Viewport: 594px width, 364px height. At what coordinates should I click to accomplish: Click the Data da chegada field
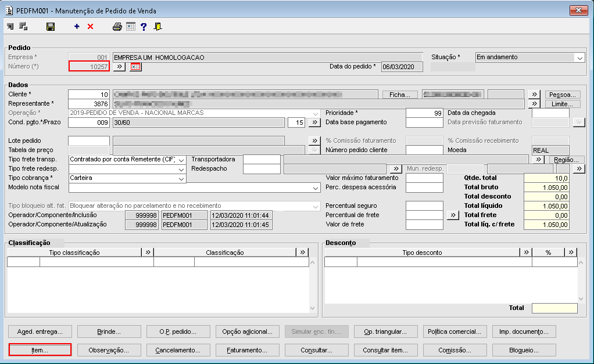pyautogui.click(x=550, y=113)
